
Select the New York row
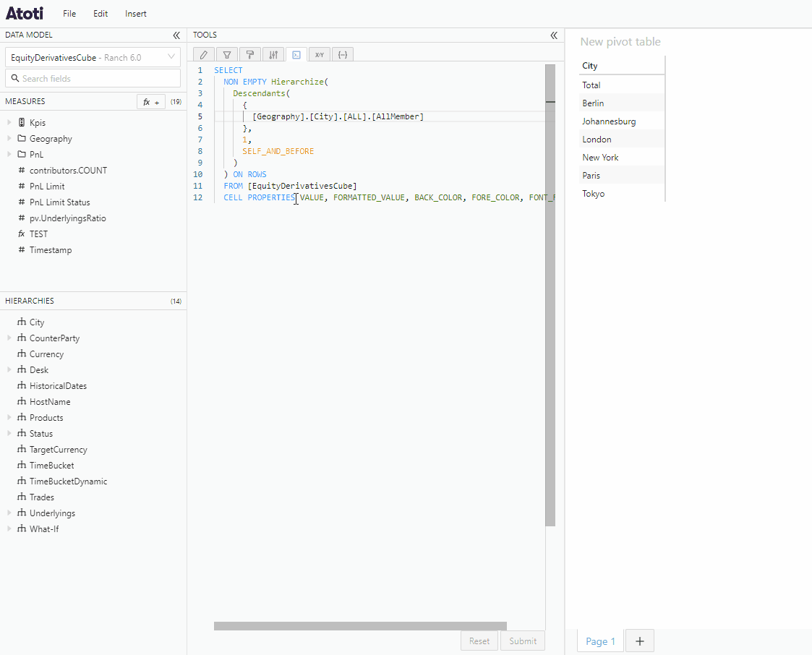(x=621, y=158)
